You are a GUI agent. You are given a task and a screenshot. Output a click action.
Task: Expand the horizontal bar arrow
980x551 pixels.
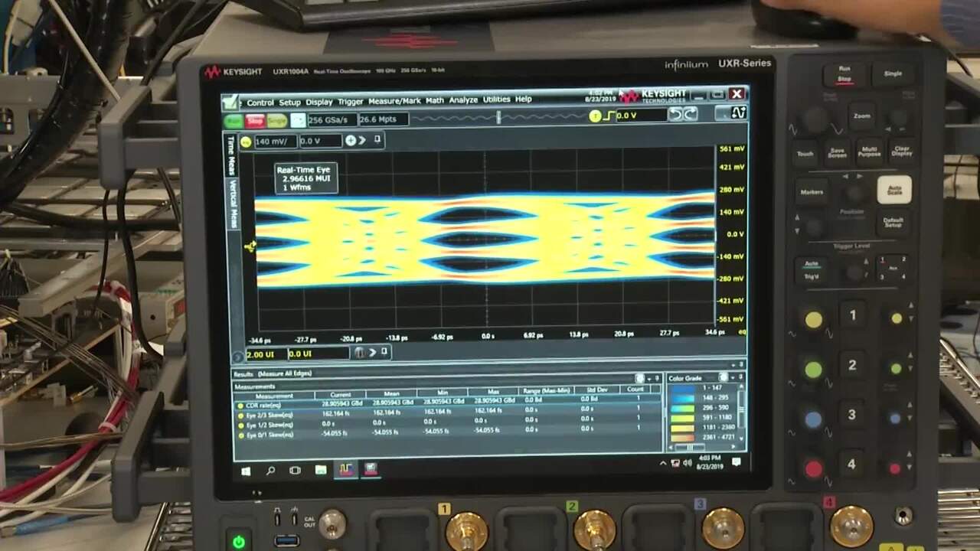372,352
